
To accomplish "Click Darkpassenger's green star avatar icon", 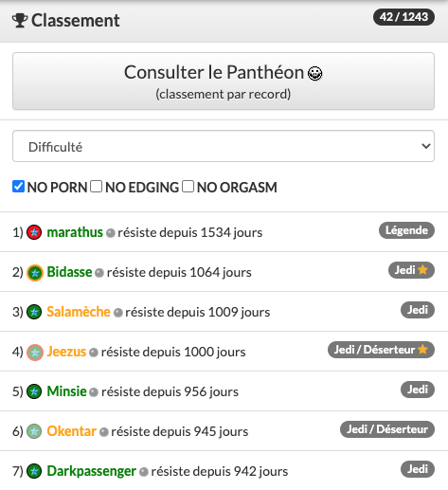I will pos(34,471).
